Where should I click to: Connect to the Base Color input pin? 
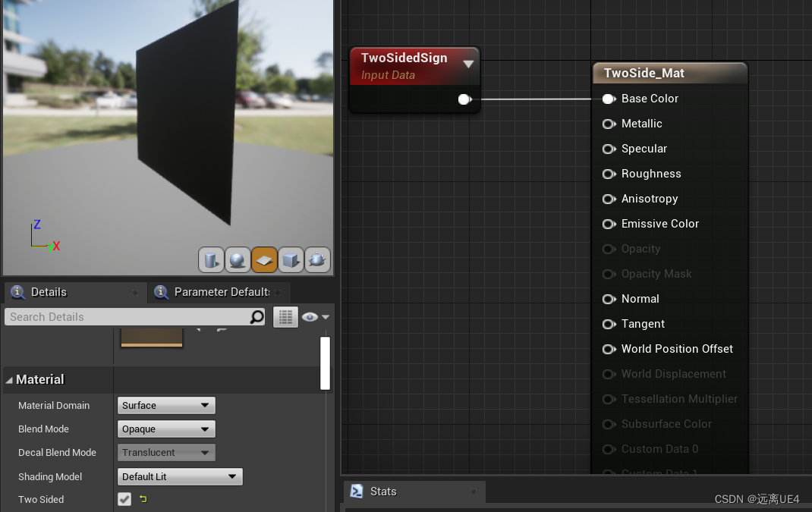608,99
